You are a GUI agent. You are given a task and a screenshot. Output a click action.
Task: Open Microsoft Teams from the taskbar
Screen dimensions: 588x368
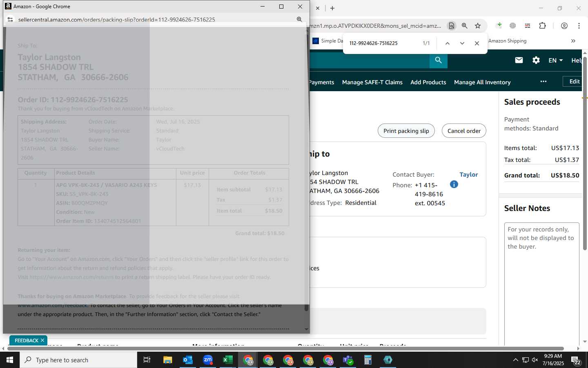tap(348, 360)
